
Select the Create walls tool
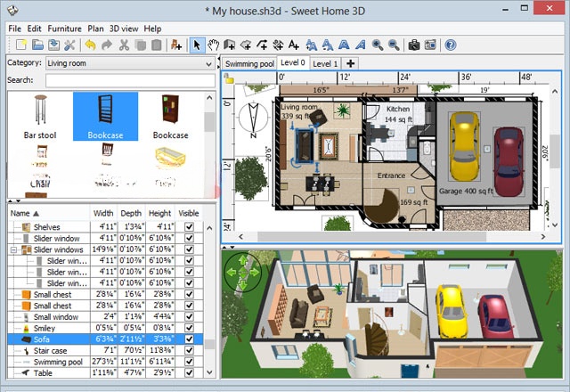pos(230,45)
